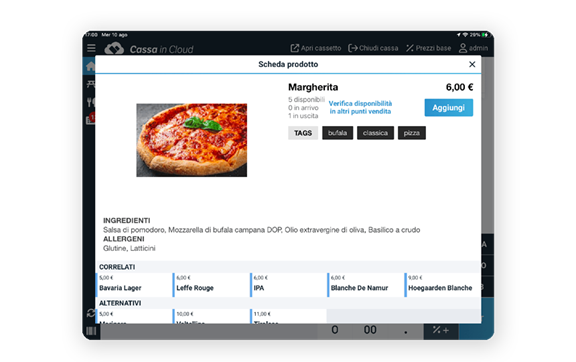Click the 5 disponibili stock text
The height and width of the screenshot is (362, 576).
pos(306,100)
